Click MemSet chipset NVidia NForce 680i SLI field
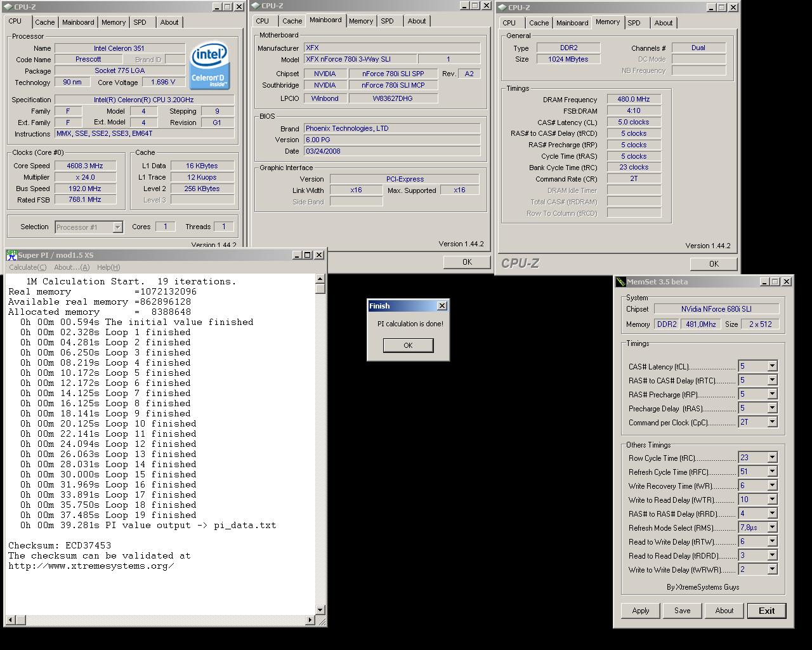Viewport: 812px width, 650px height. point(716,309)
